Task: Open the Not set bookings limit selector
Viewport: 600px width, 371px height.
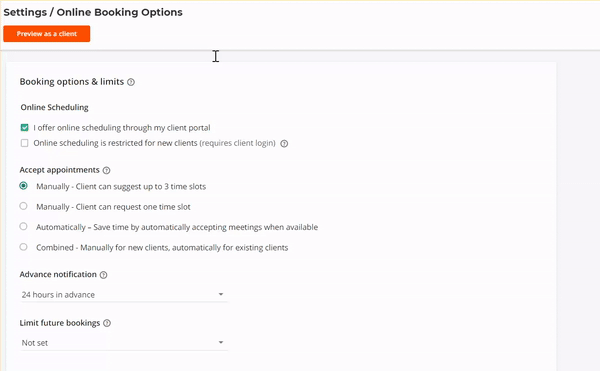Action: click(x=124, y=343)
